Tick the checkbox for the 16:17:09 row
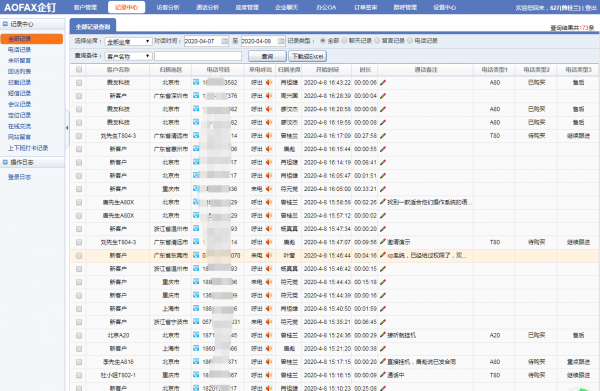600x391 pixels. coord(79,136)
